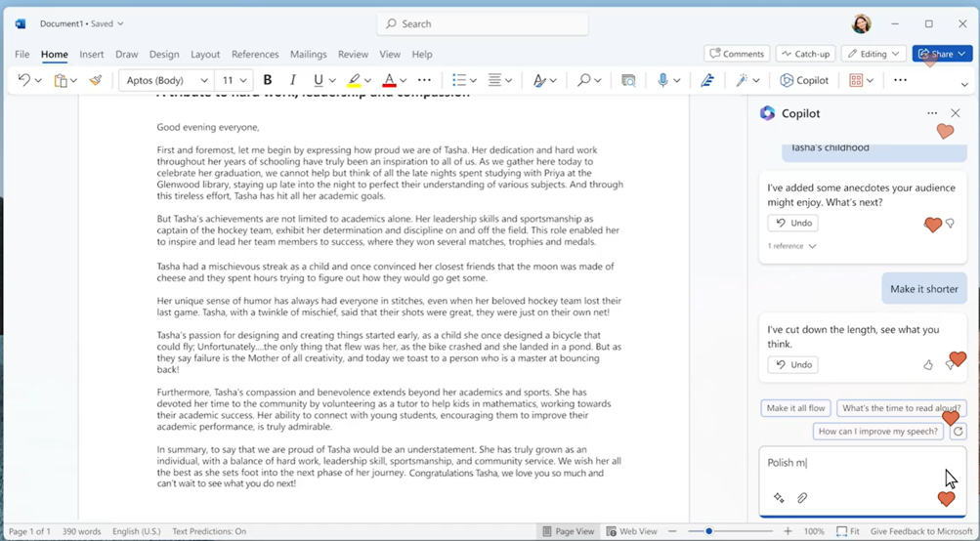The width and height of the screenshot is (980, 541).
Task: Expand the undo history arrow
Action: pyautogui.click(x=39, y=80)
